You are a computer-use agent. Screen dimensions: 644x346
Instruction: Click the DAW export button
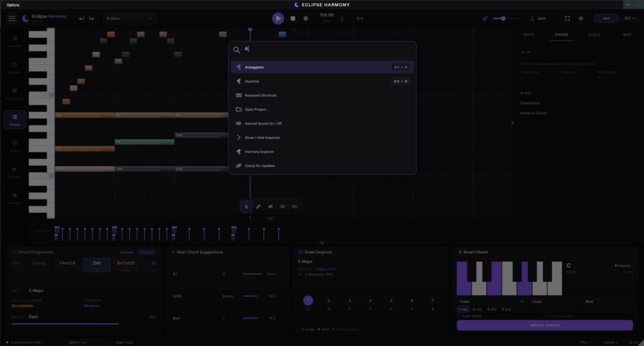(x=538, y=19)
